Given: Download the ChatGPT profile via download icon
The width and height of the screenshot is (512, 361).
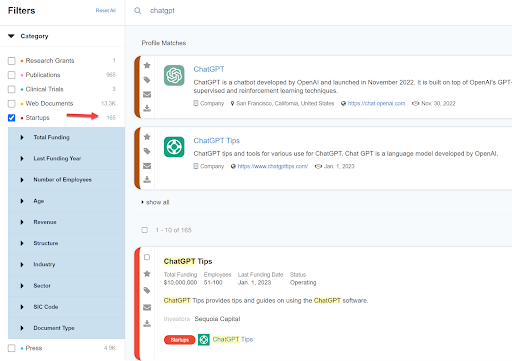Looking at the screenshot, I should 147,108.
